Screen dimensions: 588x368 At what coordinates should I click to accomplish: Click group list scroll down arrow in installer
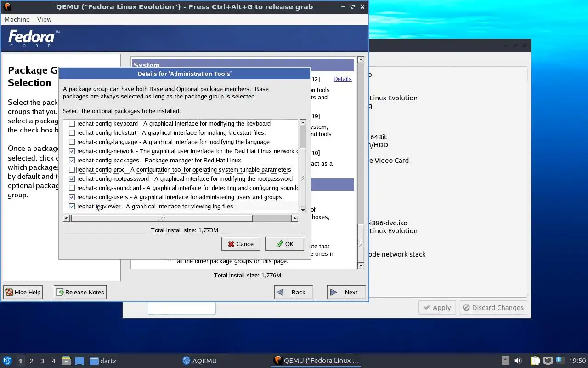[361, 265]
